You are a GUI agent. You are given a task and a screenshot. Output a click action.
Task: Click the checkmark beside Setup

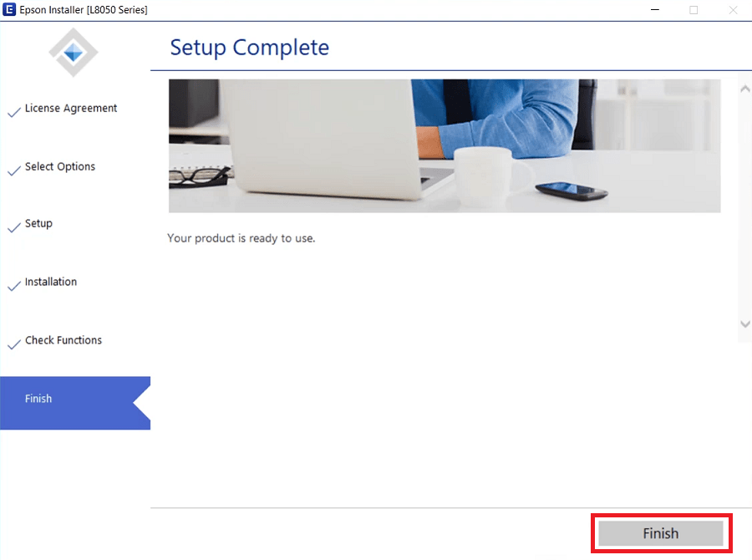tap(14, 227)
